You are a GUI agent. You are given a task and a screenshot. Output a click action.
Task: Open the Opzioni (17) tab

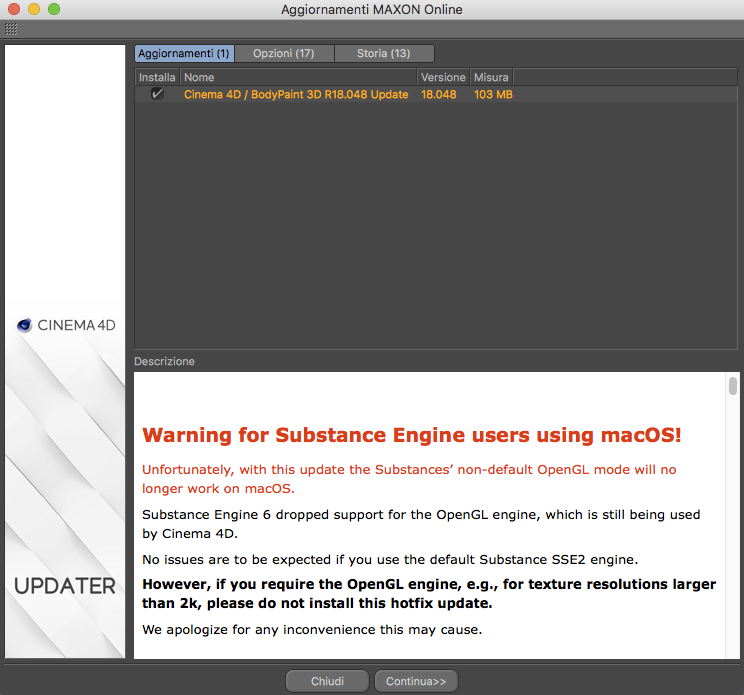284,54
